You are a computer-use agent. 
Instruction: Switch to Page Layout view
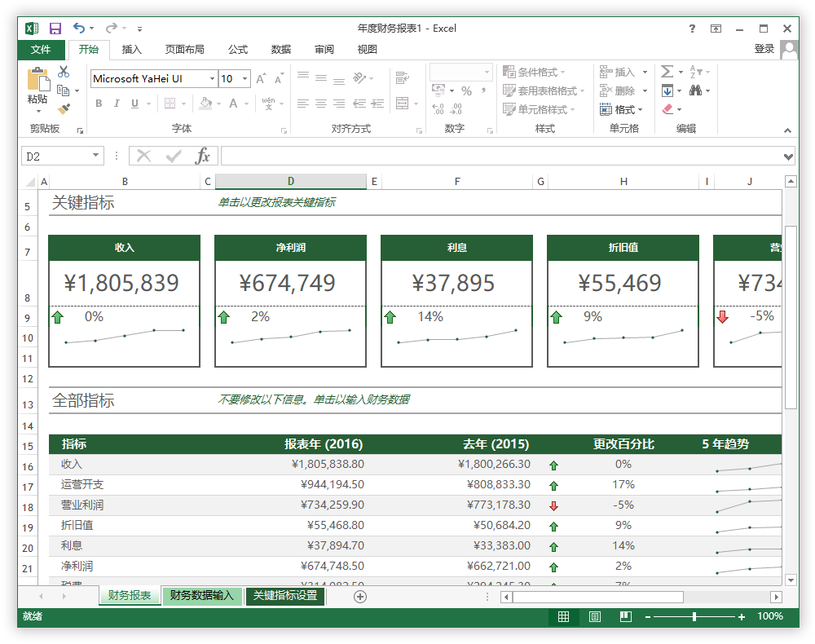tap(595, 616)
